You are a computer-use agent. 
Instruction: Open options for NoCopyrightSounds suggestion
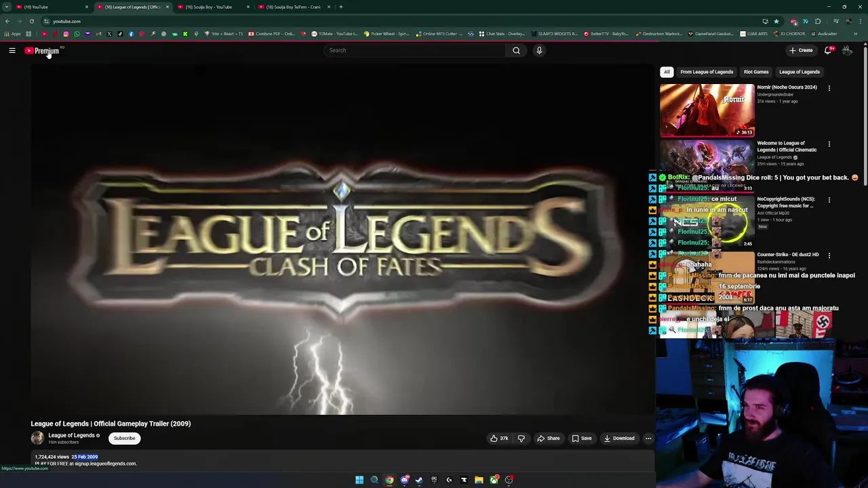829,200
